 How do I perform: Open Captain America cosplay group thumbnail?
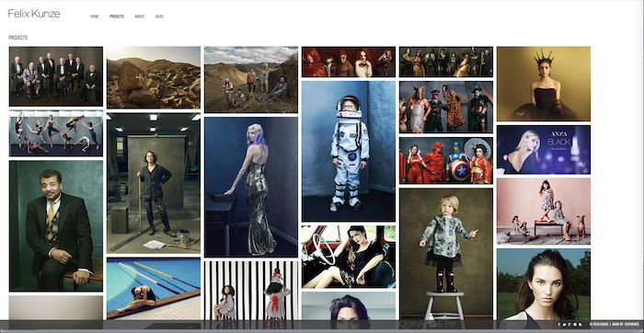coord(446,161)
